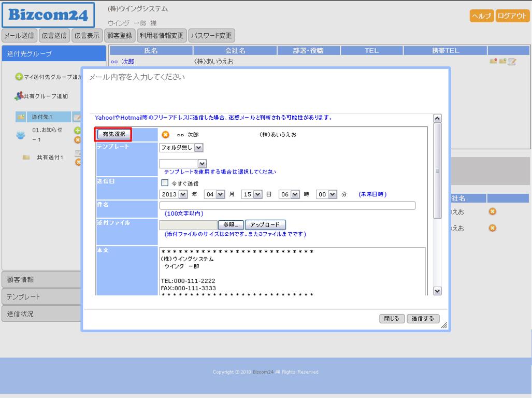
Task: Enable the 今すぐ送信 checkbox
Action: coord(165,183)
